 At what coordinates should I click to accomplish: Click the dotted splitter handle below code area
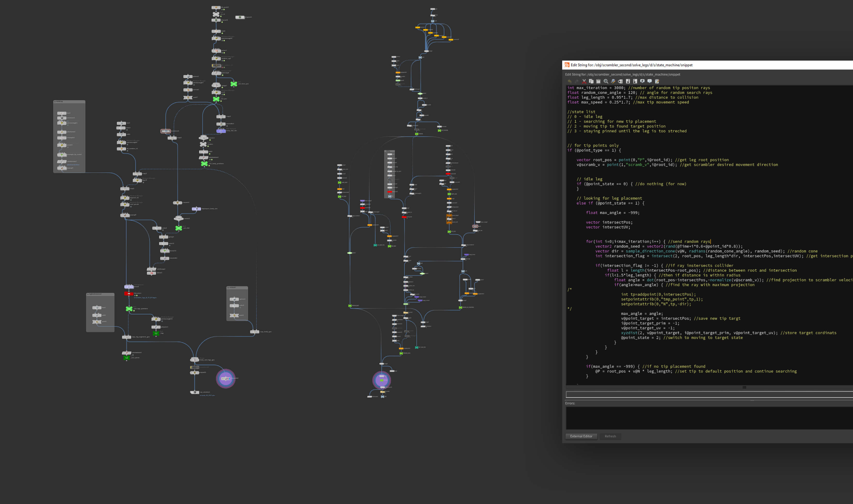coord(744,387)
